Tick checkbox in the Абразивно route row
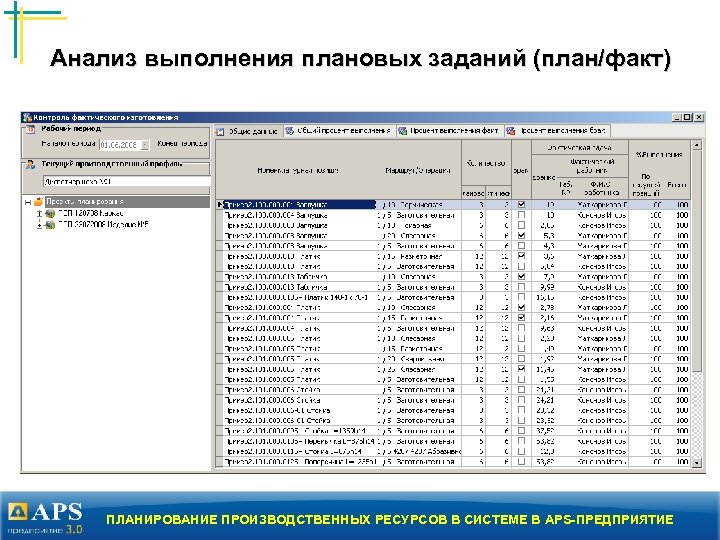720x540 pixels. click(521, 451)
